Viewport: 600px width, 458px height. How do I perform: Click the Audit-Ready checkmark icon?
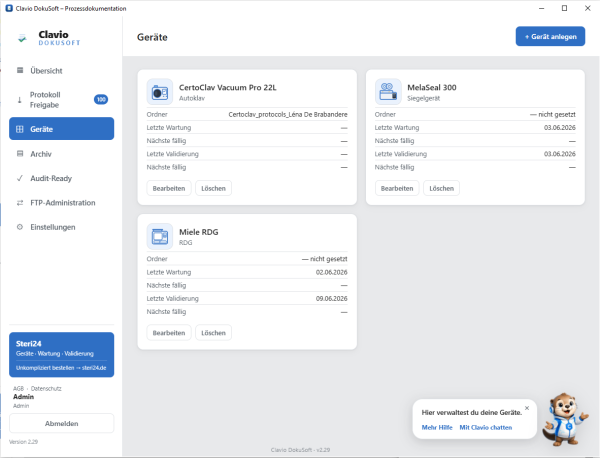(20, 178)
